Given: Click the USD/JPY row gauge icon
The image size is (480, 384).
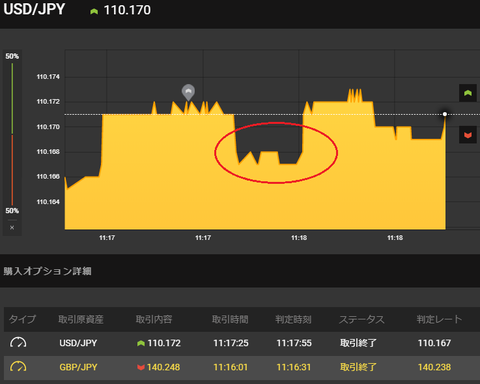Looking at the screenshot, I should (18, 343).
